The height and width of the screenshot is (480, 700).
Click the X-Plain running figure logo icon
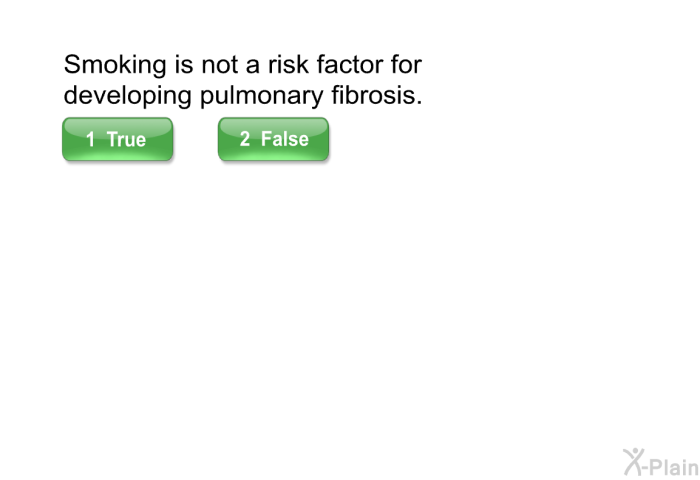point(634,461)
